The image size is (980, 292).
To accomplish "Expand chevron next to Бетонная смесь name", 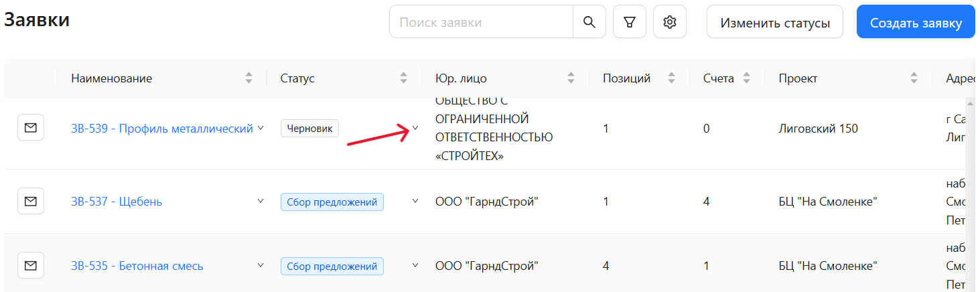I will coord(261,265).
